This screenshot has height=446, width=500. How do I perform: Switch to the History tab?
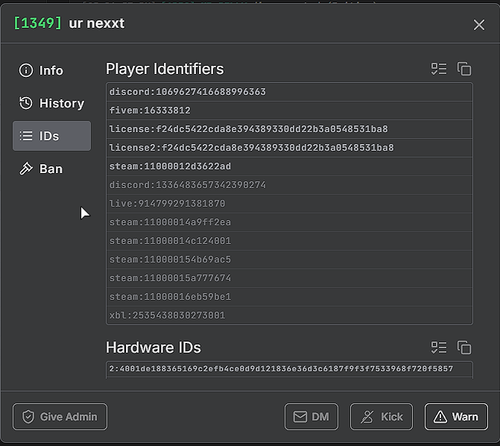pos(52,103)
